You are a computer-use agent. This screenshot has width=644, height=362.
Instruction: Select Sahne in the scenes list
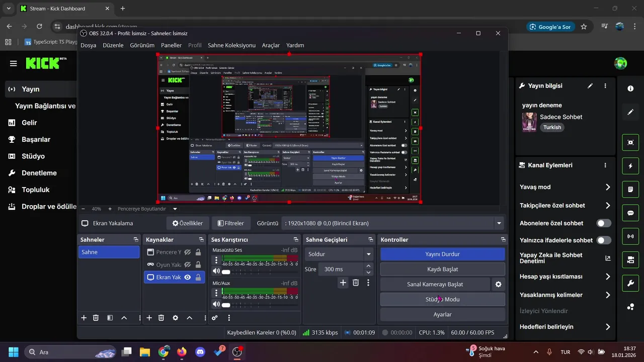click(x=109, y=252)
